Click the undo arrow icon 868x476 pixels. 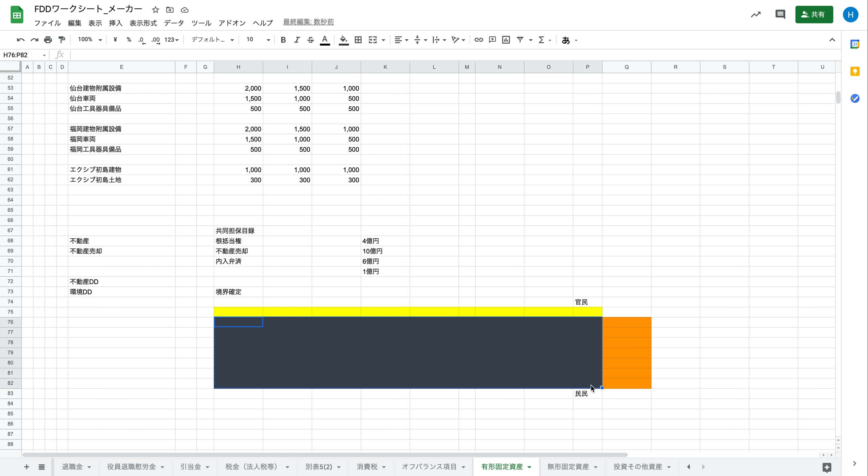20,40
